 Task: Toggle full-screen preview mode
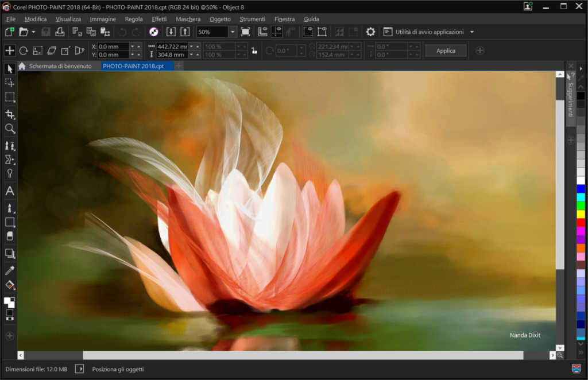point(245,32)
